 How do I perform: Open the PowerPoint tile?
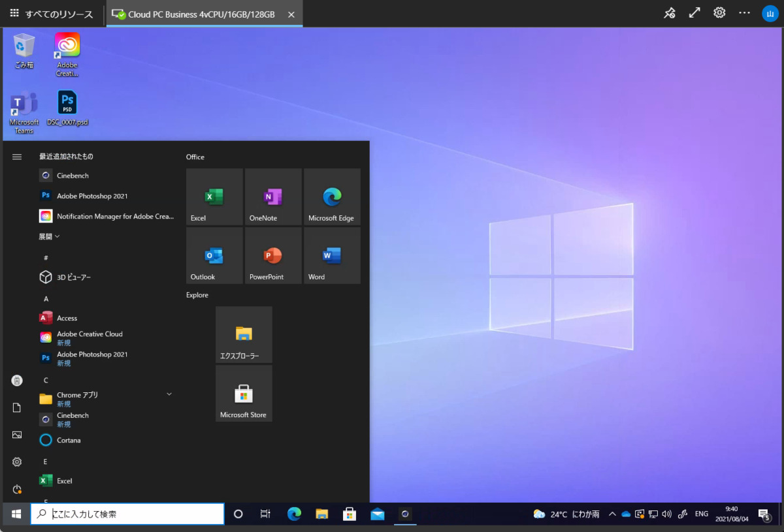[x=273, y=256]
